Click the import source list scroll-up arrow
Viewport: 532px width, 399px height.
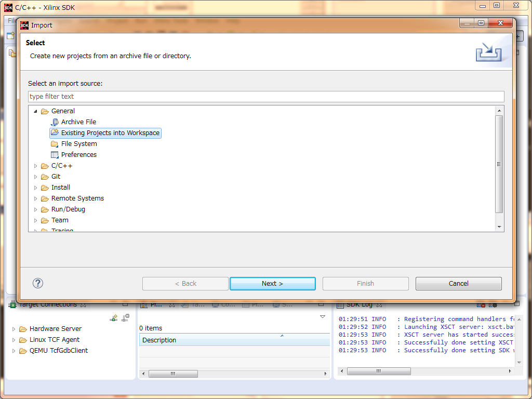pyautogui.click(x=499, y=111)
